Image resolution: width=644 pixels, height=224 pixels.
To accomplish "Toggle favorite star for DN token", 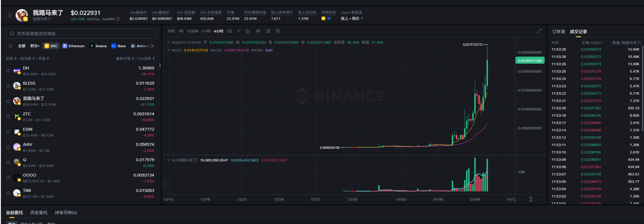I will click(8, 70).
